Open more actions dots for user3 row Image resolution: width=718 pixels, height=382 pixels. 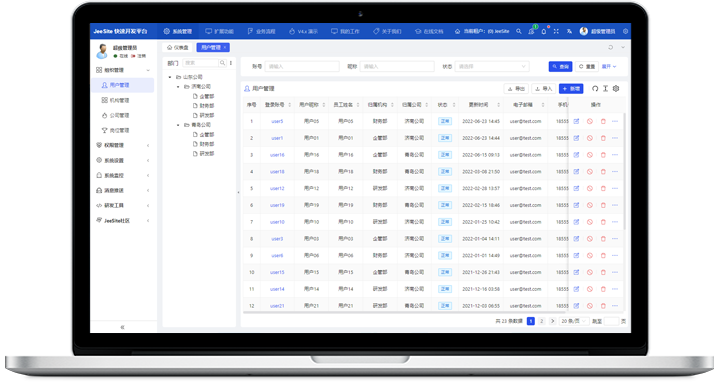(x=615, y=239)
